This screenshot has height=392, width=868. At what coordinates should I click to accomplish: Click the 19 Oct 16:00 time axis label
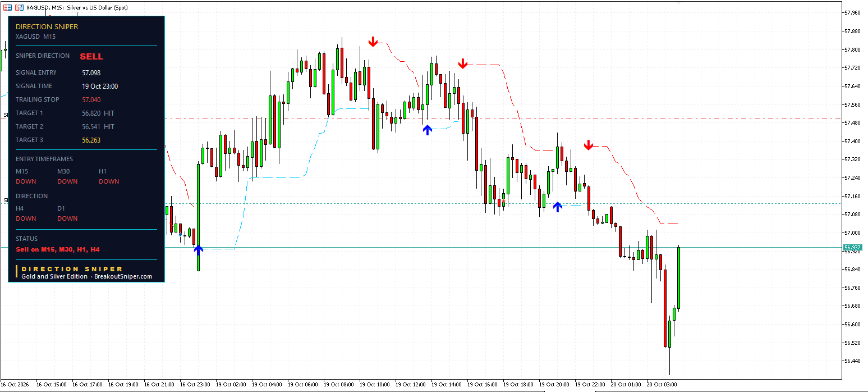pyautogui.click(x=483, y=385)
